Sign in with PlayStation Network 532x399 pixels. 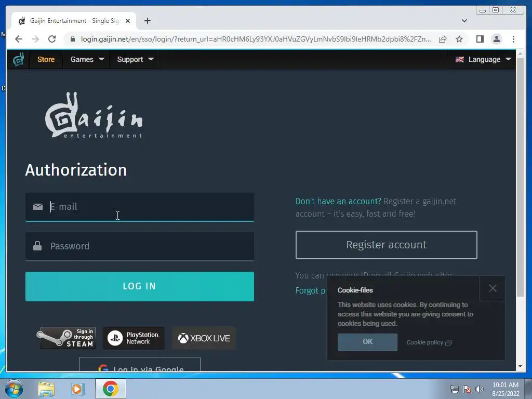(134, 338)
